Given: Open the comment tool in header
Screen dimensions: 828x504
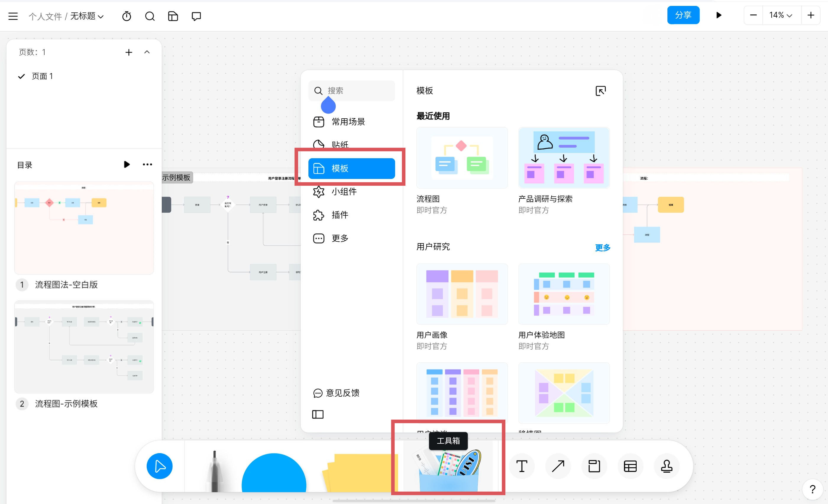Looking at the screenshot, I should pyautogui.click(x=196, y=16).
